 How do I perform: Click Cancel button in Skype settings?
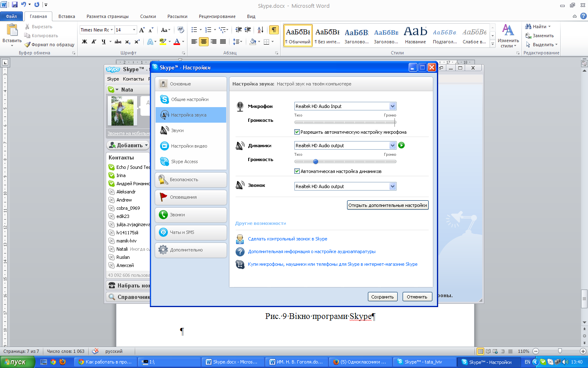click(x=417, y=297)
